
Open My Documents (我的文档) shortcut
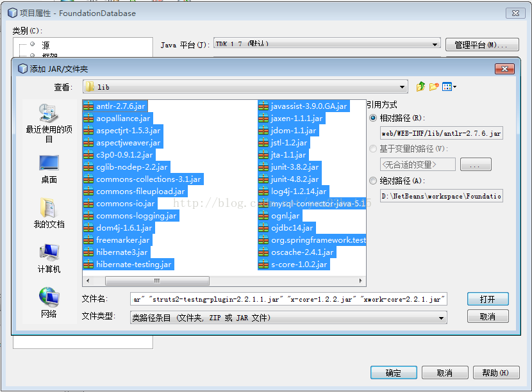[49, 213]
